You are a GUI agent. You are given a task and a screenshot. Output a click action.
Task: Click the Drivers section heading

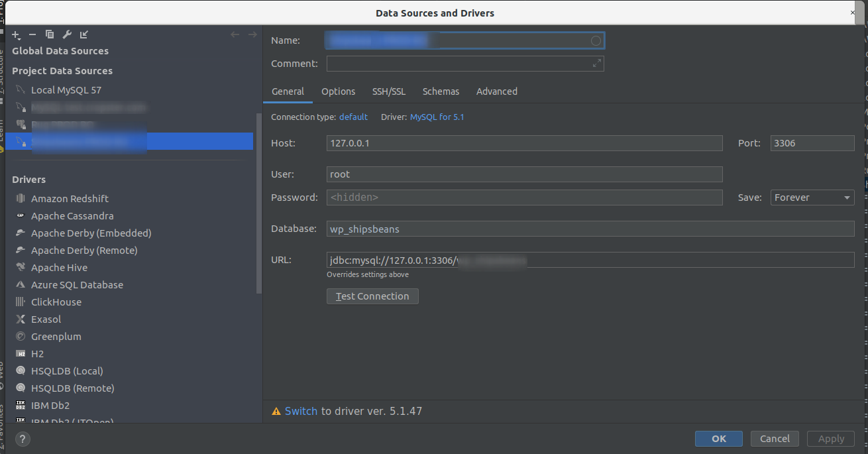pos(28,180)
